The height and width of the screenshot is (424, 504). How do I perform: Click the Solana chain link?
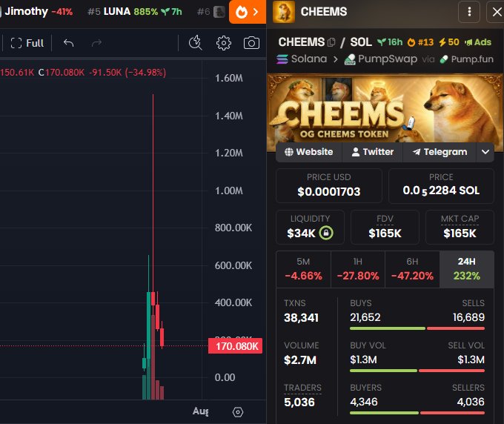302,59
